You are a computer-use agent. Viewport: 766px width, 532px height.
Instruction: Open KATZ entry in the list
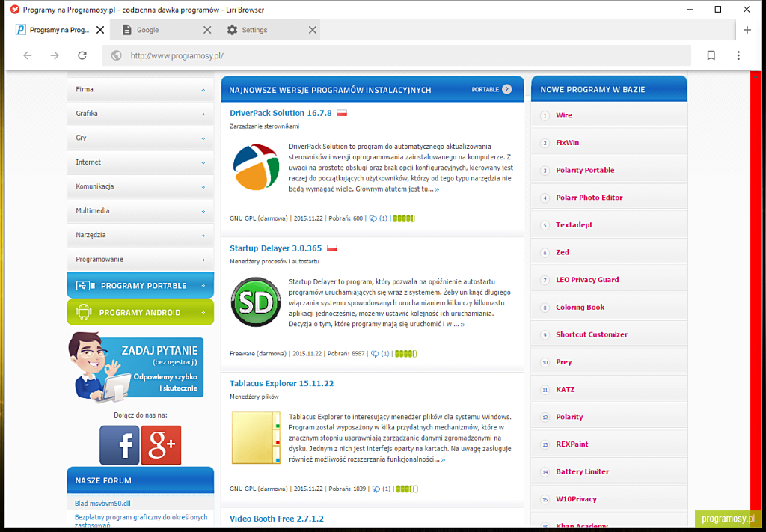click(566, 389)
